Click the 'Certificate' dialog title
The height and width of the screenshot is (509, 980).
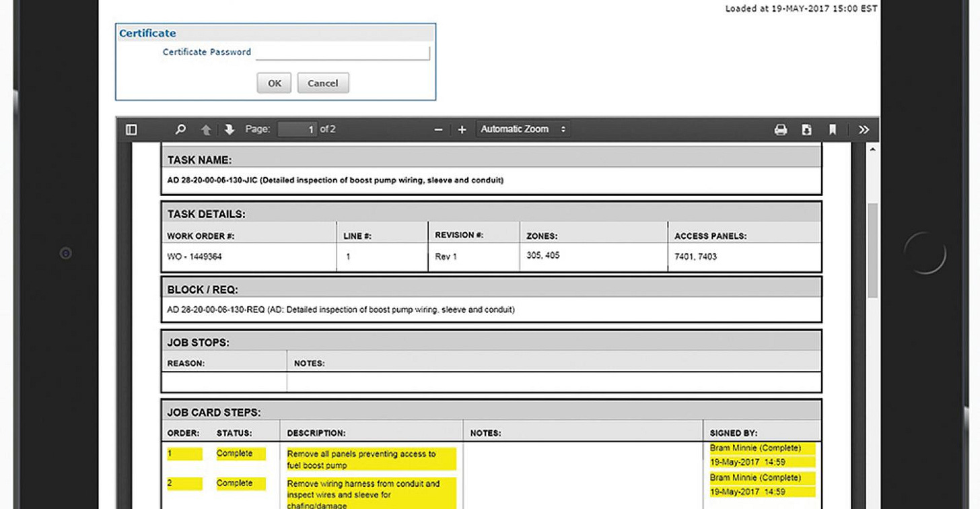[147, 33]
